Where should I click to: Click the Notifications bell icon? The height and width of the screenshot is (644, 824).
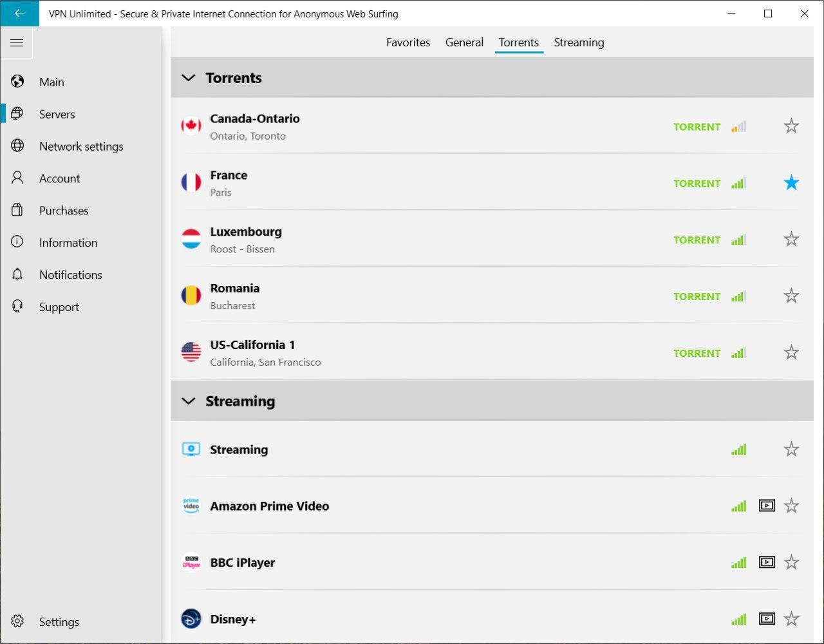point(17,274)
